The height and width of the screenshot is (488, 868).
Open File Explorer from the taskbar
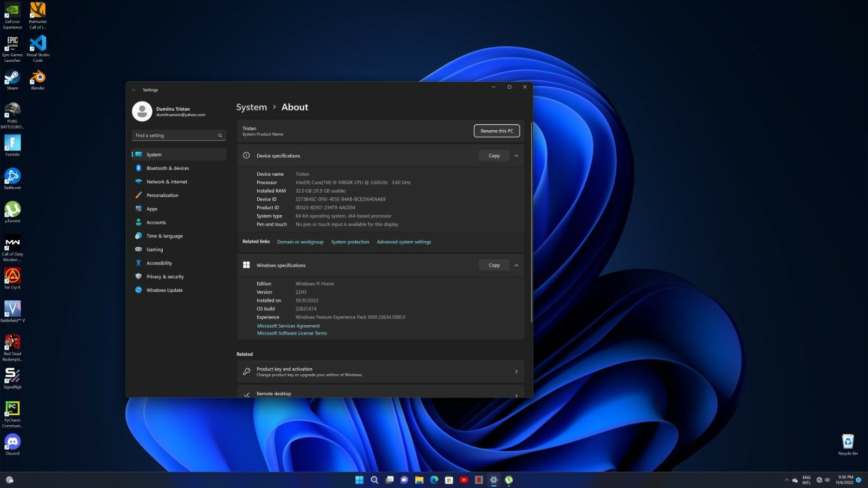[419, 480]
